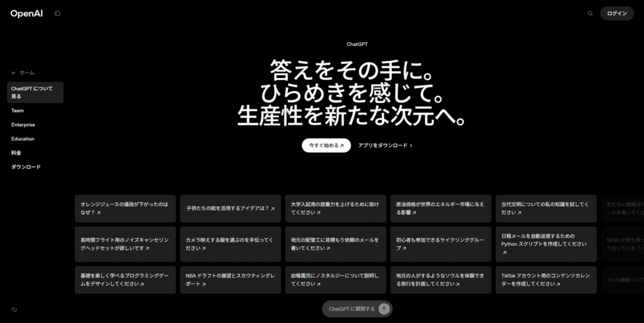Select ChatGPT について見る sidebar item
This screenshot has height=323, width=644.
point(35,92)
